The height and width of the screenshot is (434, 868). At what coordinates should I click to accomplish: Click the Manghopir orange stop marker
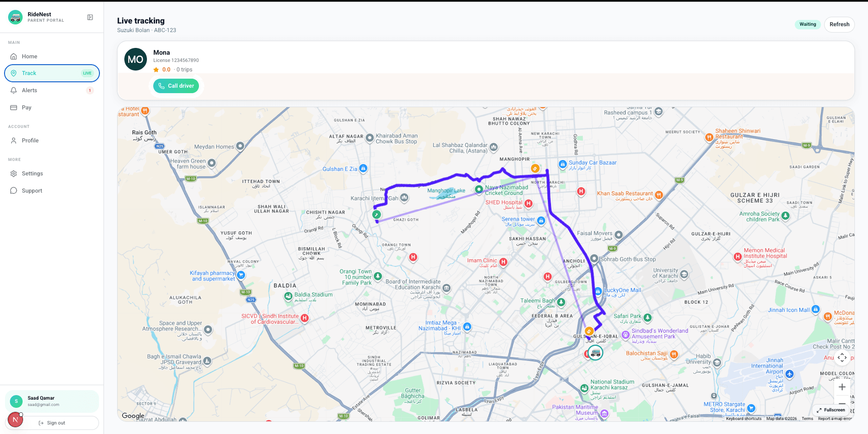pyautogui.click(x=535, y=169)
